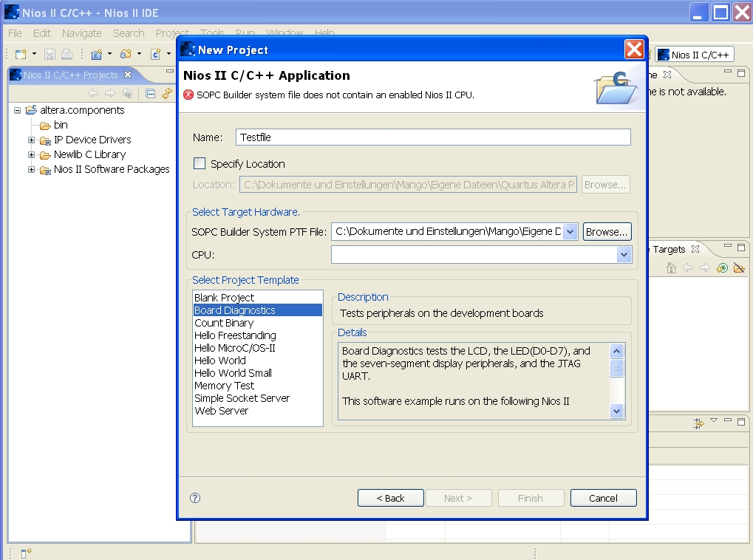The height and width of the screenshot is (560, 753).
Task: Maximize the Targets view panel
Action: pyautogui.click(x=741, y=247)
